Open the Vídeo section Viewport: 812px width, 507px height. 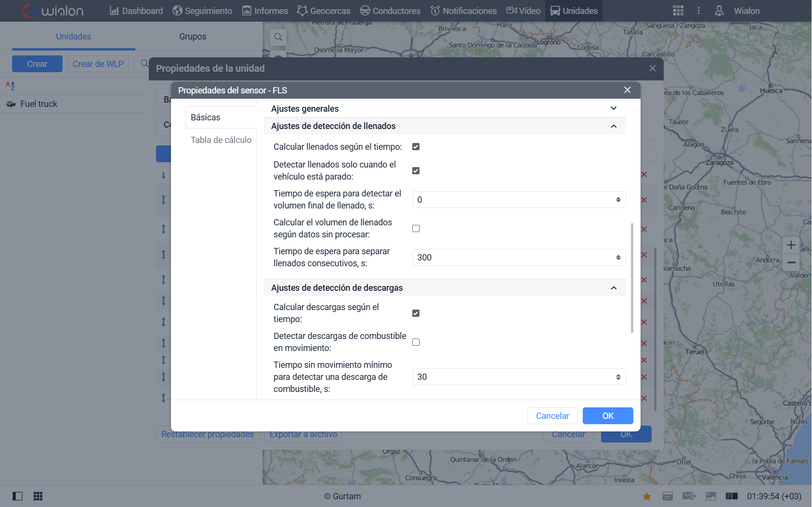[x=524, y=11]
